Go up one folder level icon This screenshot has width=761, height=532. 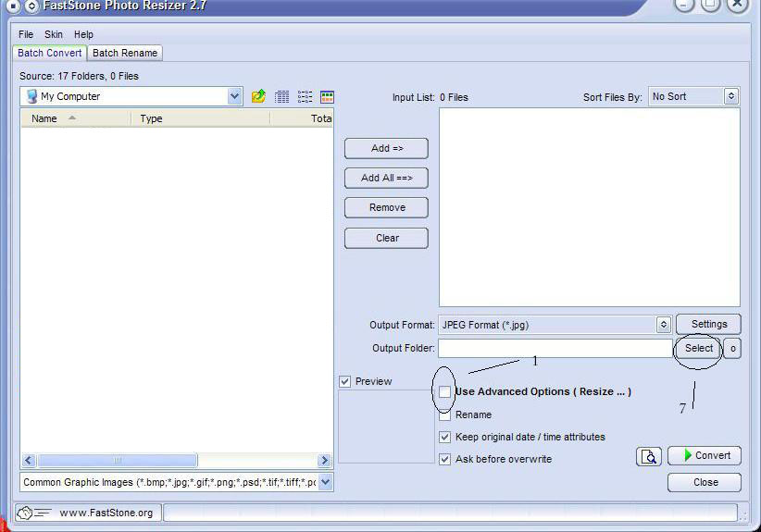coord(258,96)
